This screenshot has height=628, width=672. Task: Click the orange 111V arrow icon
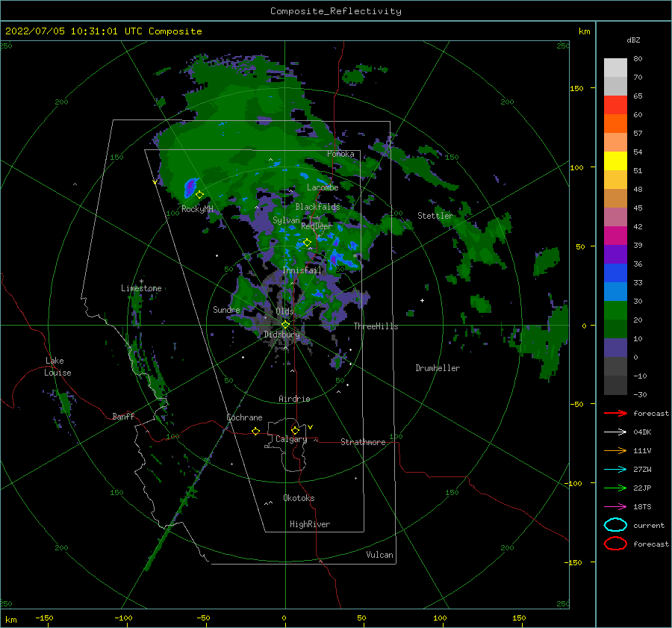(615, 450)
